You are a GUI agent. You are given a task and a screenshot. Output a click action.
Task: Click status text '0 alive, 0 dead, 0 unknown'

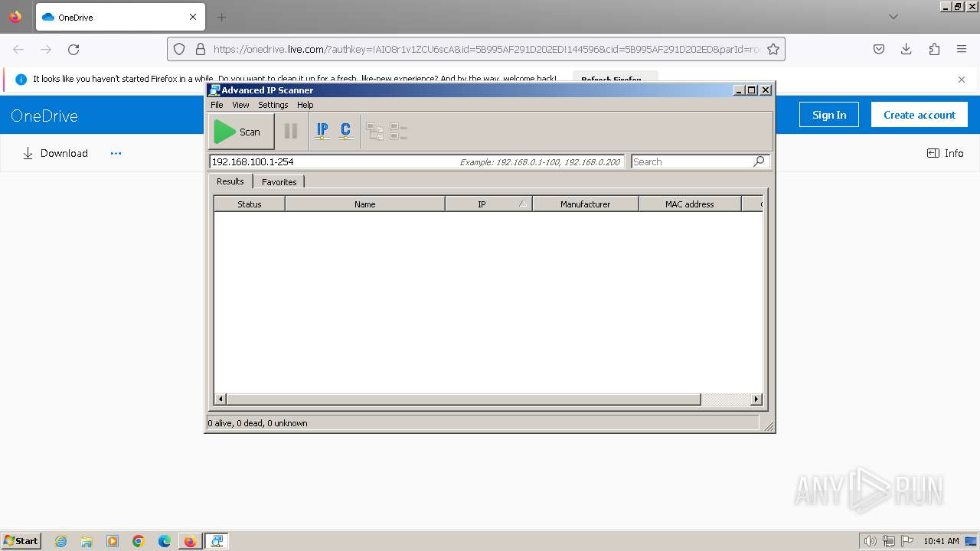point(257,423)
